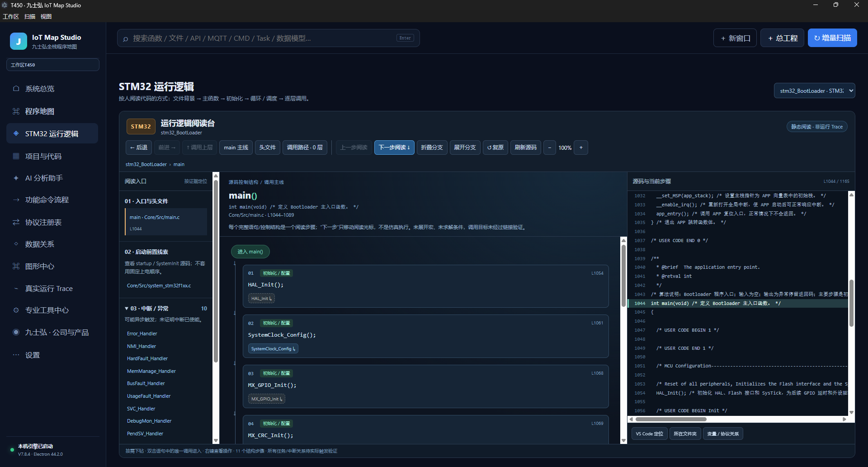Click the 头文件 button
This screenshot has width=868, height=467.
pyautogui.click(x=268, y=148)
